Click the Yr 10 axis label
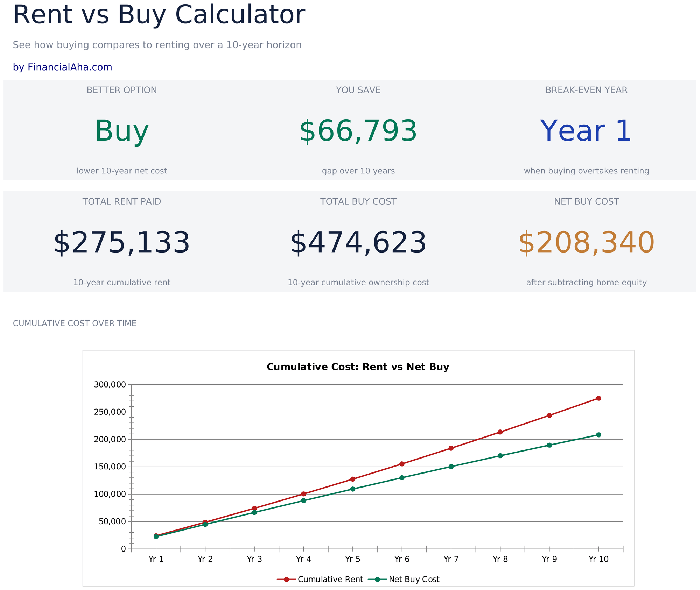The height and width of the screenshot is (590, 700). pos(598,559)
